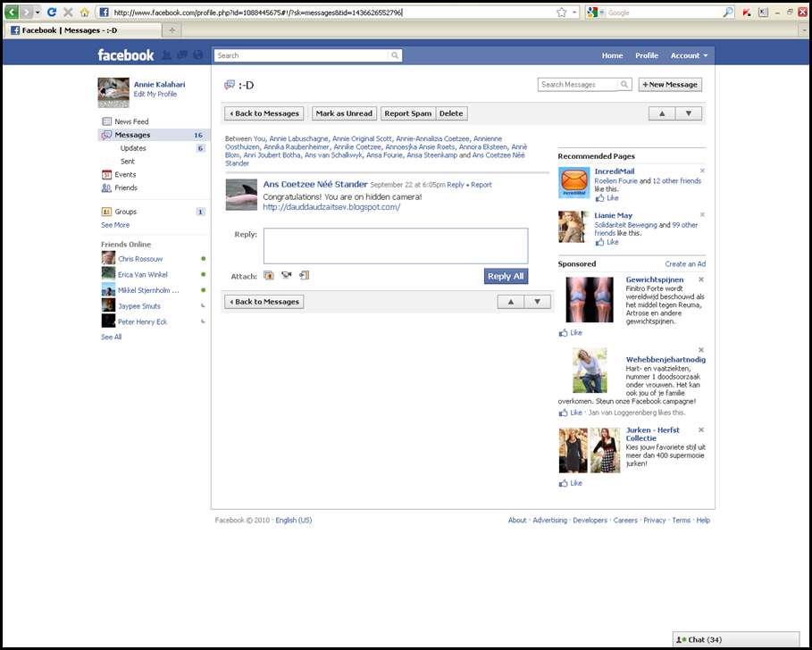This screenshot has width=812, height=650.
Task: Bookmark the page with the star icon
Action: tap(561, 12)
